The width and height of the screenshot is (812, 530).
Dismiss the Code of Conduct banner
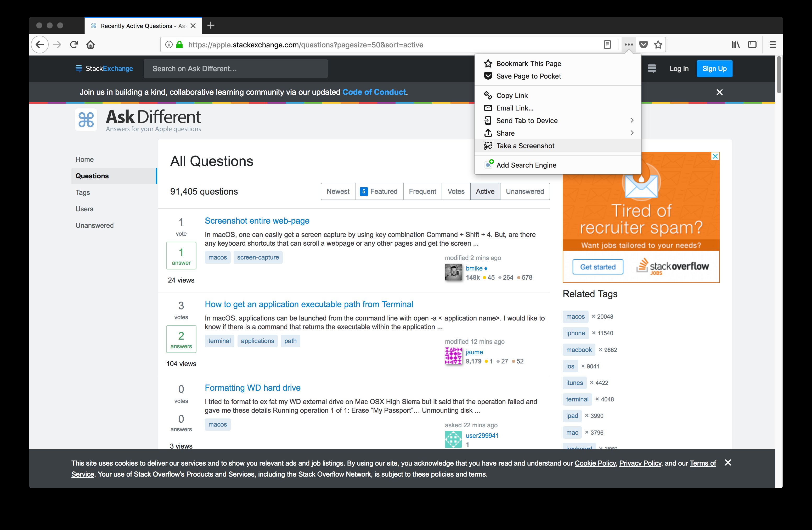(719, 92)
